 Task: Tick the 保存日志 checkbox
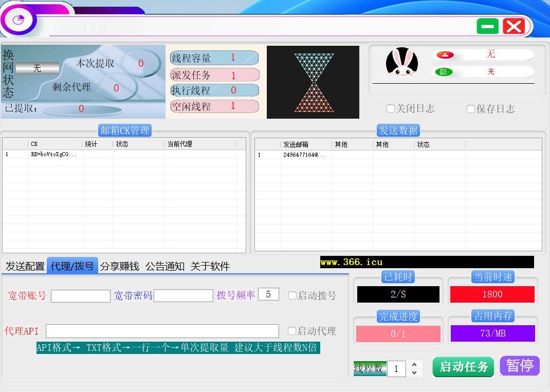[x=470, y=109]
